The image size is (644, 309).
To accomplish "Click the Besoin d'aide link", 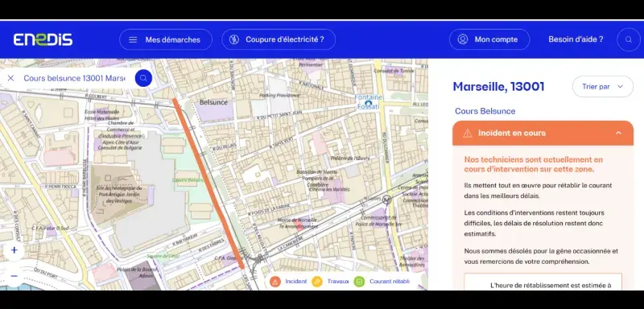I will (x=576, y=39).
